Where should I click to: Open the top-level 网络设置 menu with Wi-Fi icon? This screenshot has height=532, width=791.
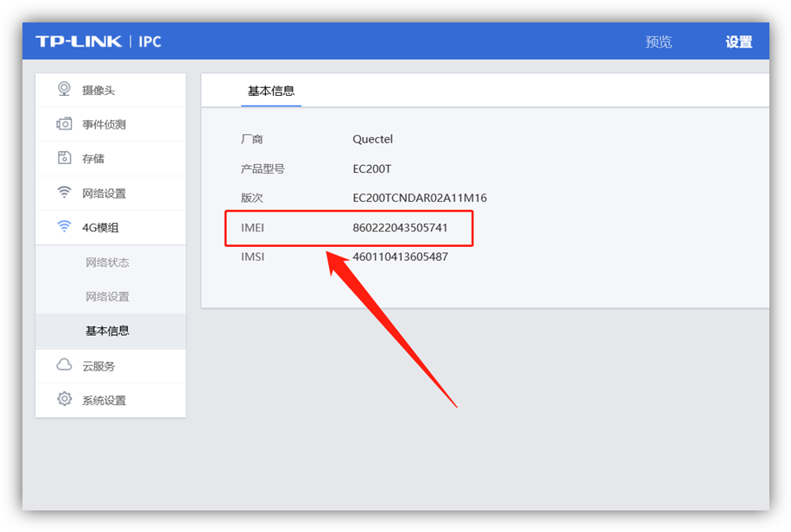111,193
